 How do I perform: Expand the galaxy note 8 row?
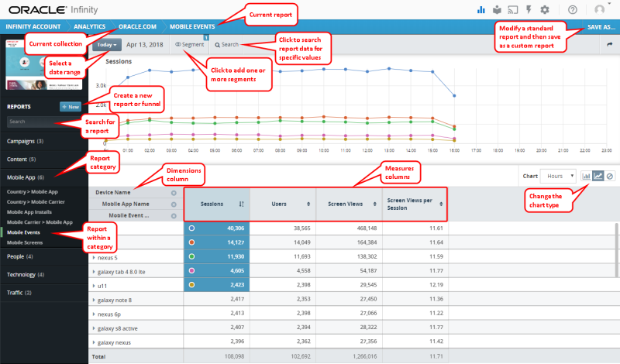[94, 300]
